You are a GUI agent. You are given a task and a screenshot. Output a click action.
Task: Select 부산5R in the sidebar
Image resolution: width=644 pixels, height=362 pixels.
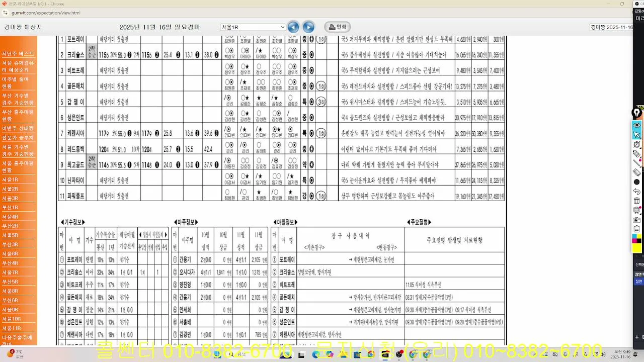[10, 282]
